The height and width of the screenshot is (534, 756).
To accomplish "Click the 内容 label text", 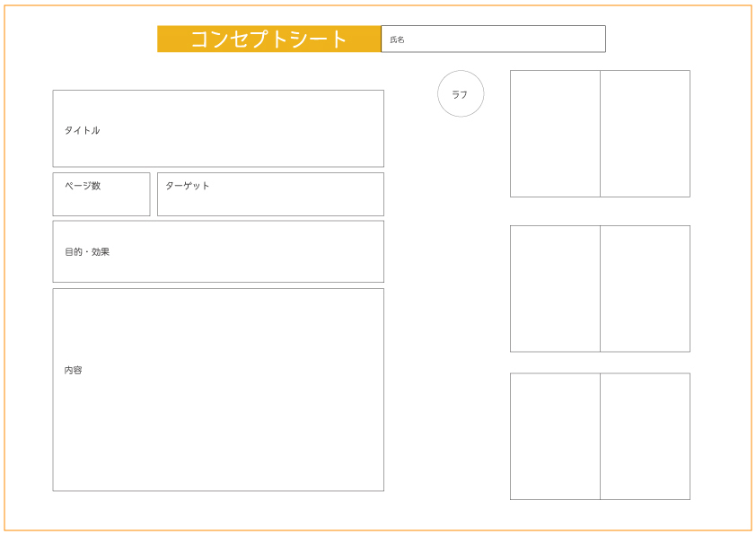I will pos(74,370).
